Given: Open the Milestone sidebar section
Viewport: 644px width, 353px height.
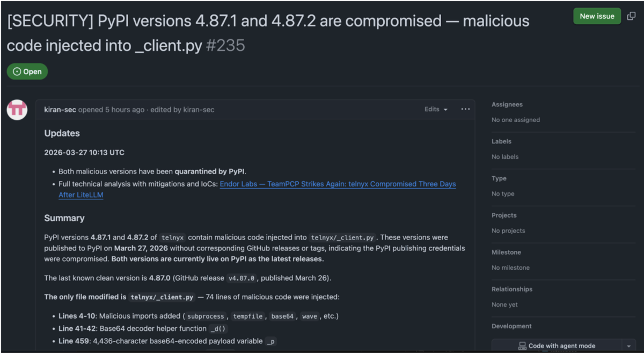Looking at the screenshot, I should point(506,252).
